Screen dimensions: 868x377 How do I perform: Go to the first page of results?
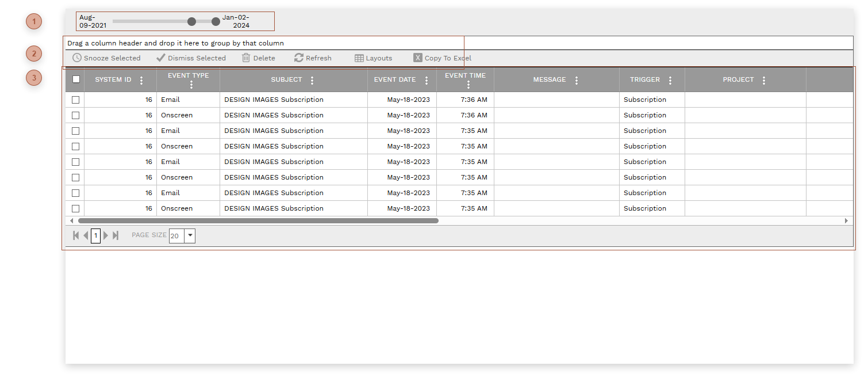76,235
